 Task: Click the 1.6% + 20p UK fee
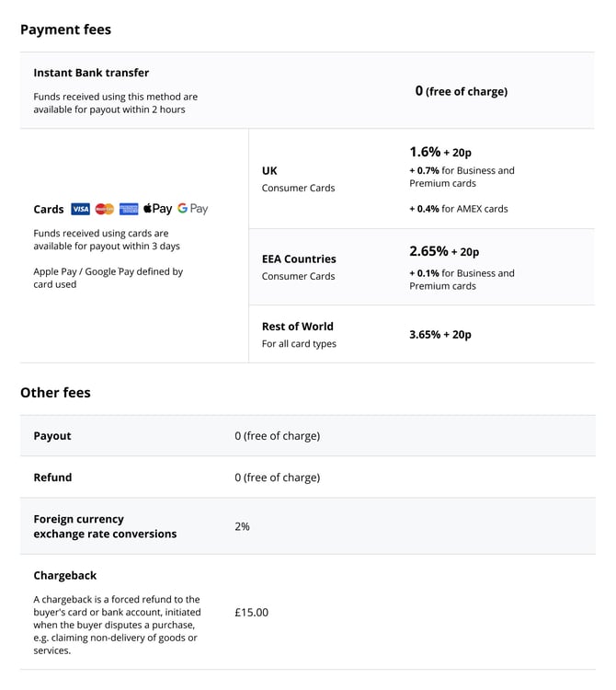coord(439,152)
